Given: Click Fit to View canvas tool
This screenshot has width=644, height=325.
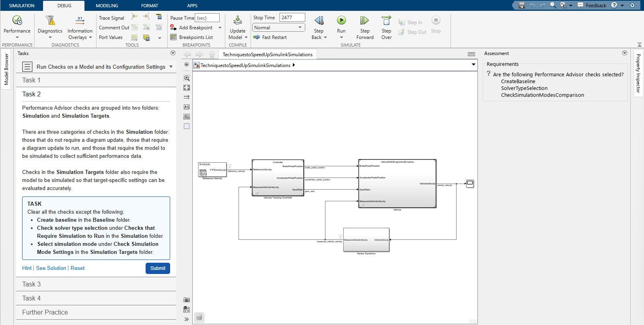Looking at the screenshot, I should (187, 88).
